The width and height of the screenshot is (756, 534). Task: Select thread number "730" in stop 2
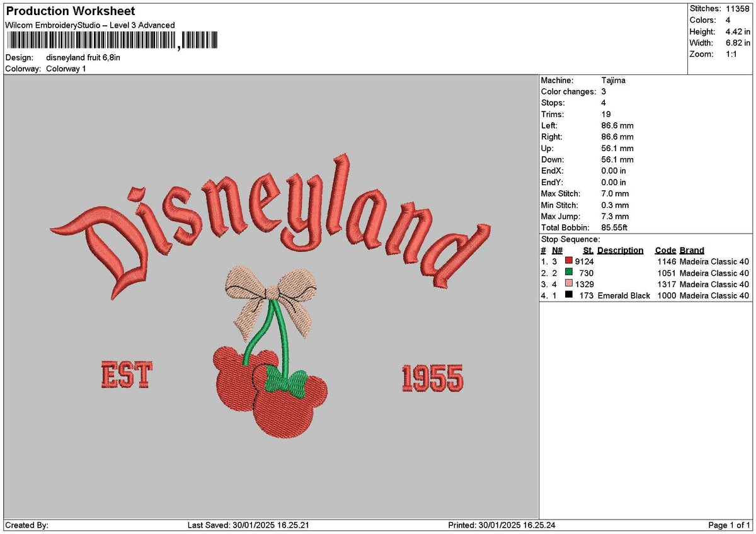(x=587, y=273)
